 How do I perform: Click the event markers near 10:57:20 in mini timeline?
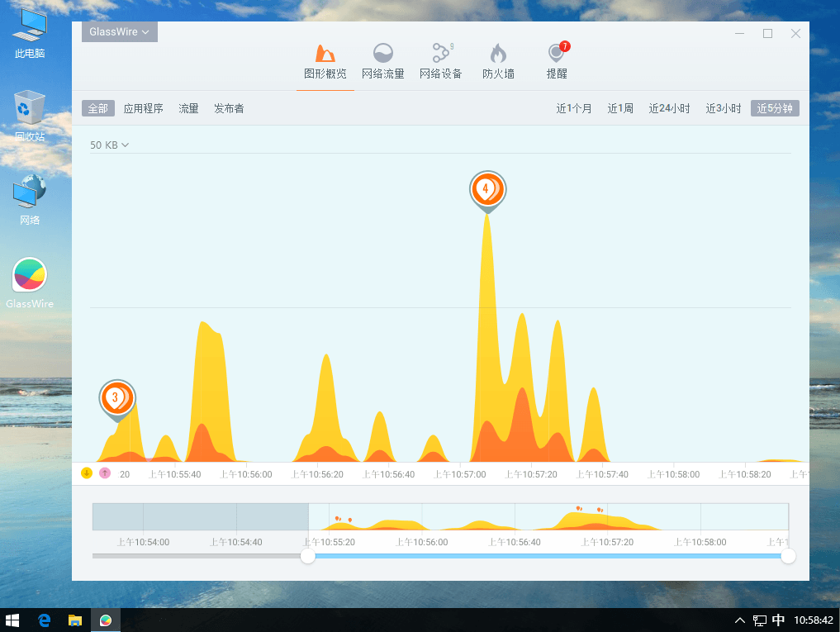tap(589, 509)
